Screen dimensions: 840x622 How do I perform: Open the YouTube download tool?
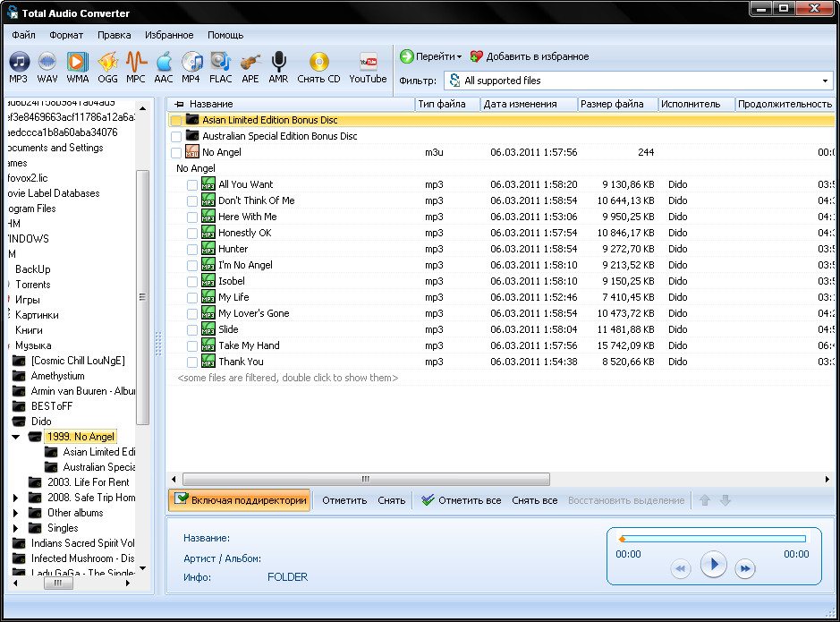[x=368, y=62]
